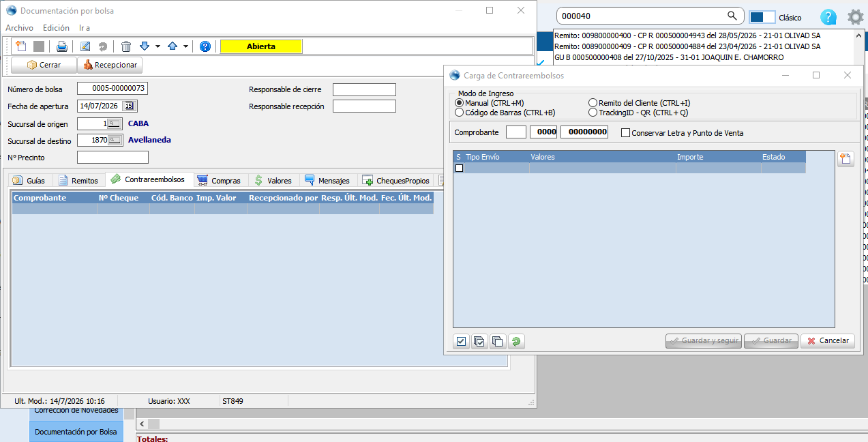Screen dimensions: 868x442
Task: Switch to the Remitos tab
Action: [x=78, y=181]
